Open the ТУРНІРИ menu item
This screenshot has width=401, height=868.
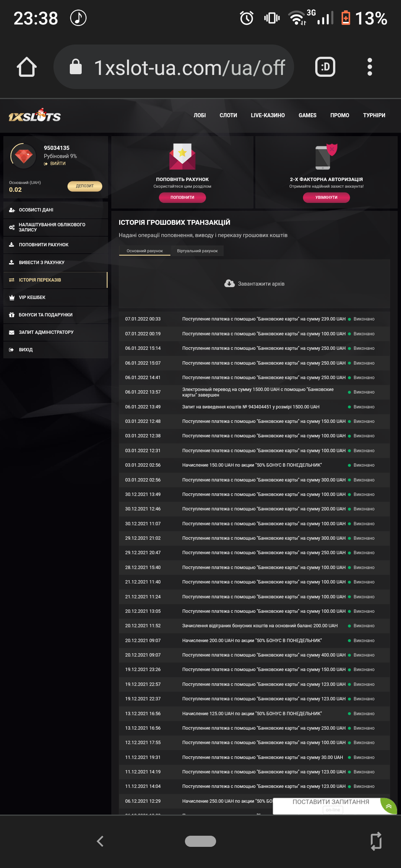point(374,115)
